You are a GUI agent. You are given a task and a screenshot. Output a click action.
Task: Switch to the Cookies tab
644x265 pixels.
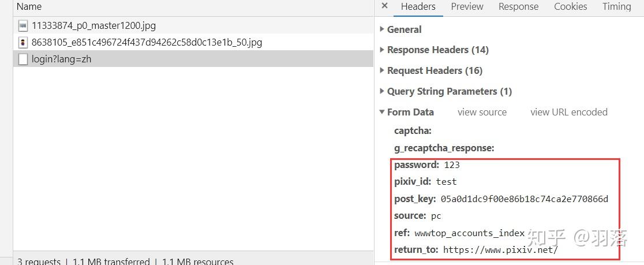point(570,6)
